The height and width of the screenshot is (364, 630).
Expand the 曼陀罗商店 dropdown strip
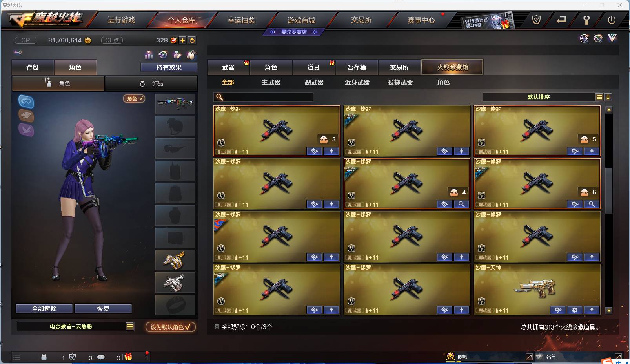294,32
